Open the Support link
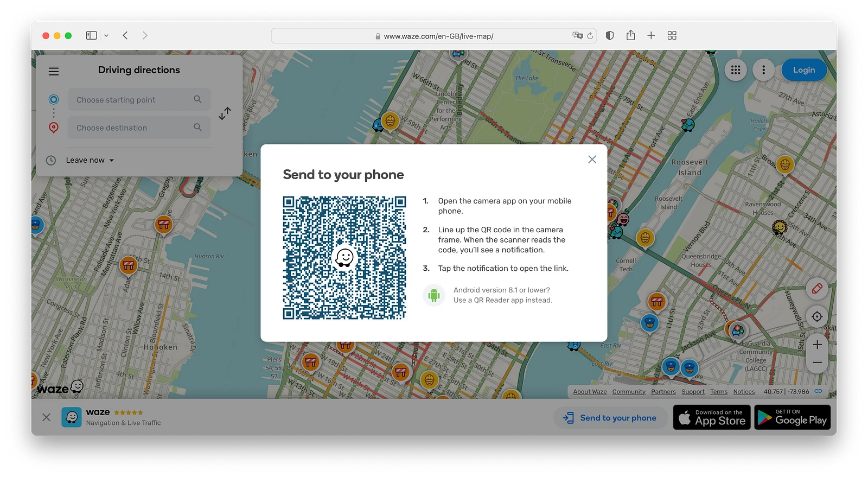Screen dimensions: 868x477 (x=693, y=392)
